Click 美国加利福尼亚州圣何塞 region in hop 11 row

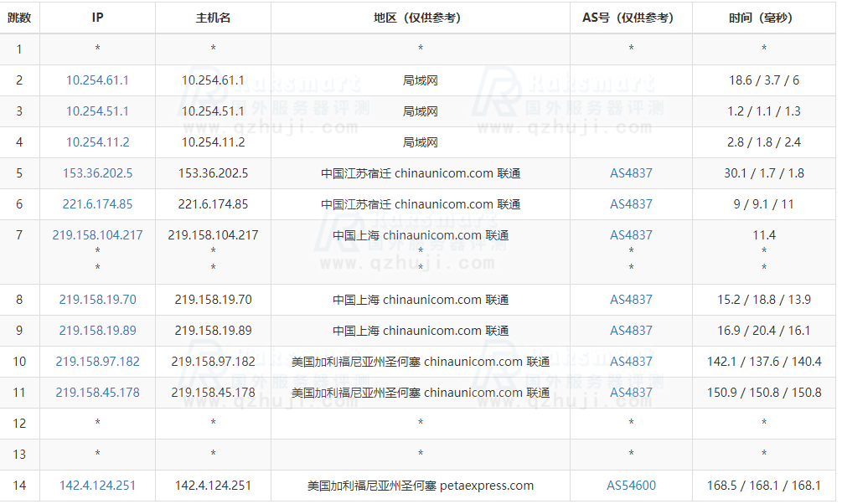(421, 393)
